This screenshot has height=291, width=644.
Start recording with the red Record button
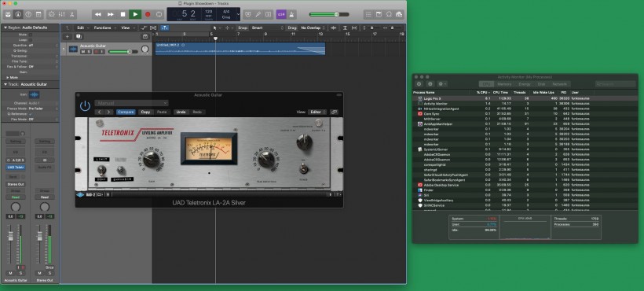point(148,14)
